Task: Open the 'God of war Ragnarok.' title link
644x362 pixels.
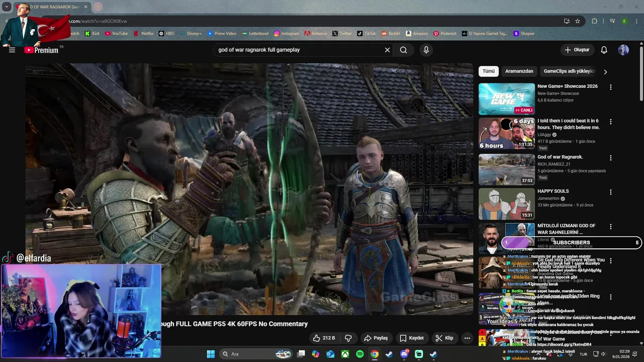Action: click(560, 157)
